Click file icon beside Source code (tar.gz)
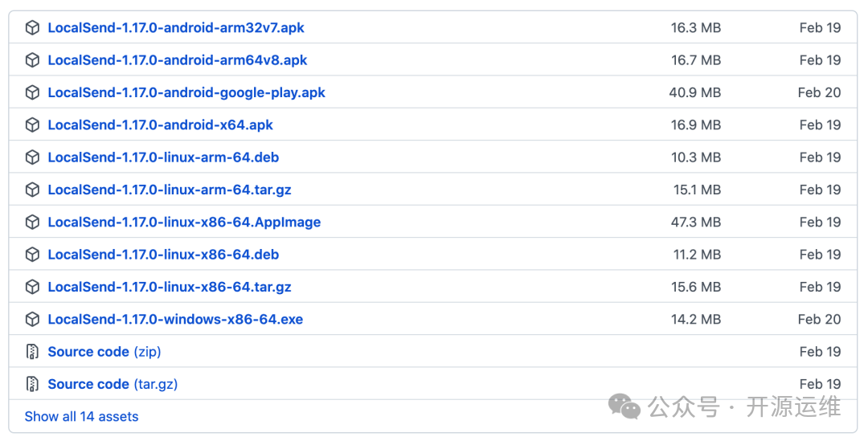 tap(33, 384)
